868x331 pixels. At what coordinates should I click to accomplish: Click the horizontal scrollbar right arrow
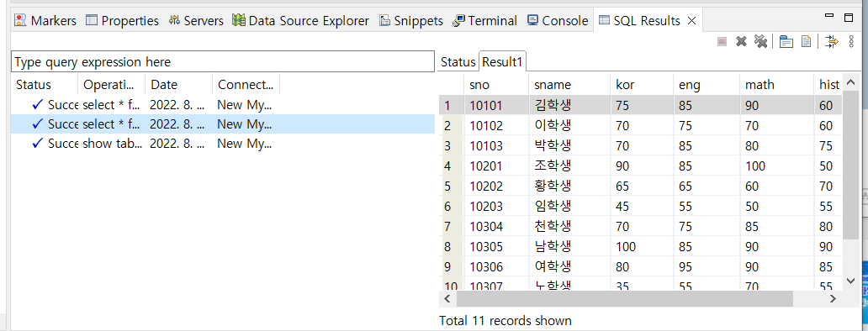pos(834,298)
